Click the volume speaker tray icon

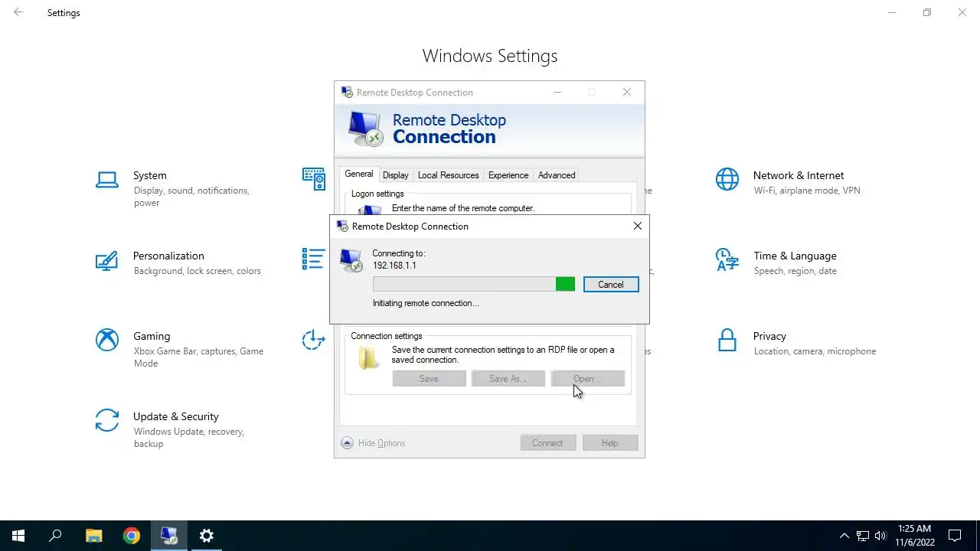(880, 536)
